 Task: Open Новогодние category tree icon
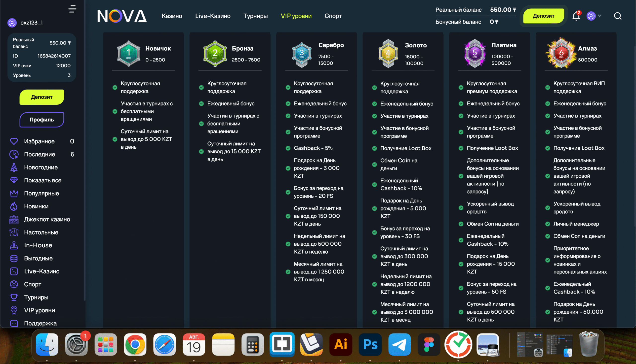pyautogui.click(x=14, y=167)
